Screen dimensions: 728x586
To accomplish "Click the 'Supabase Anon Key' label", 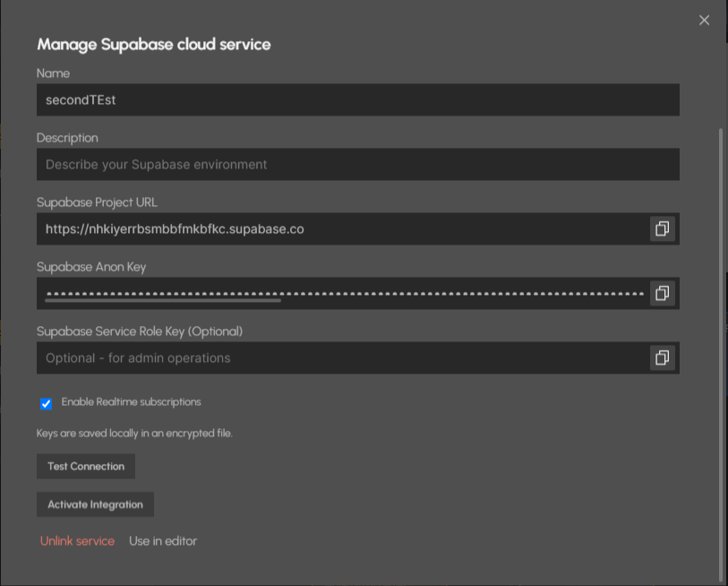I will click(x=91, y=267).
